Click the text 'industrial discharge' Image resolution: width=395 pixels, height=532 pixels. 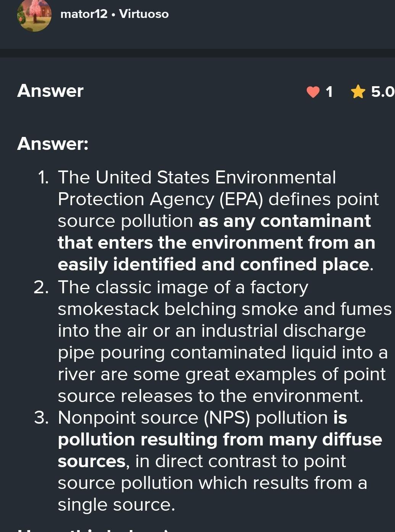click(x=284, y=331)
